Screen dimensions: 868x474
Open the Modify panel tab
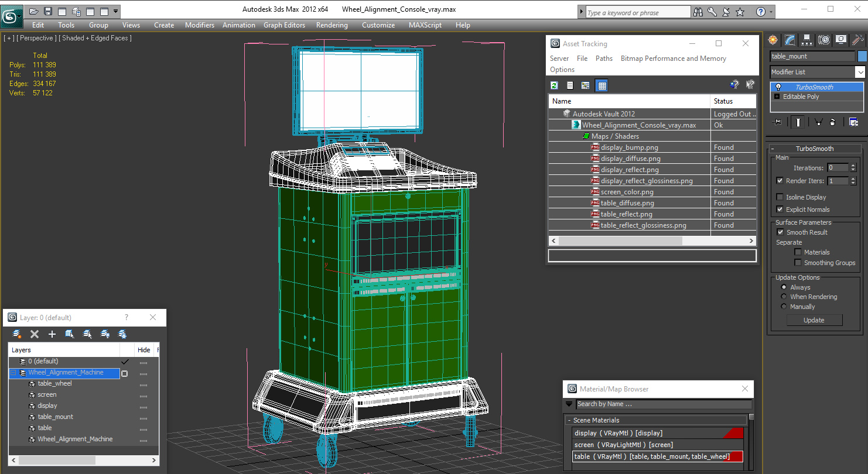(x=790, y=40)
